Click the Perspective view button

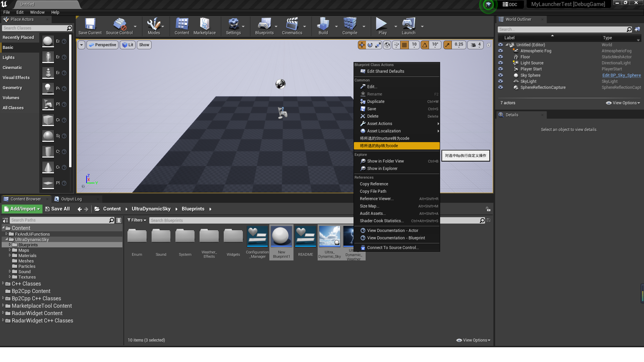coord(102,45)
